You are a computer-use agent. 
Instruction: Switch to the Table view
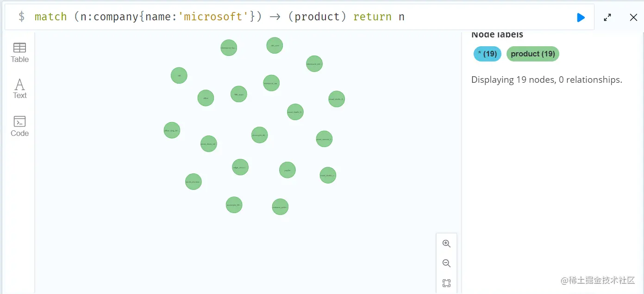20,53
